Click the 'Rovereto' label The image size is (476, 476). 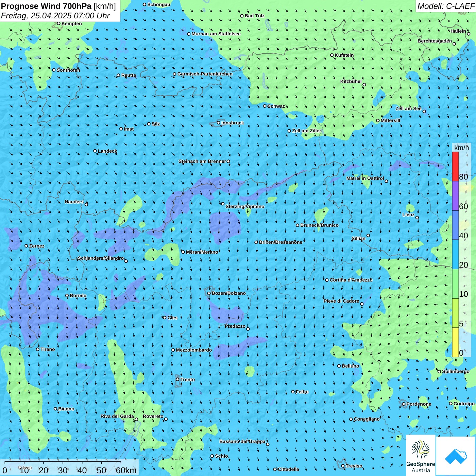[153, 416]
